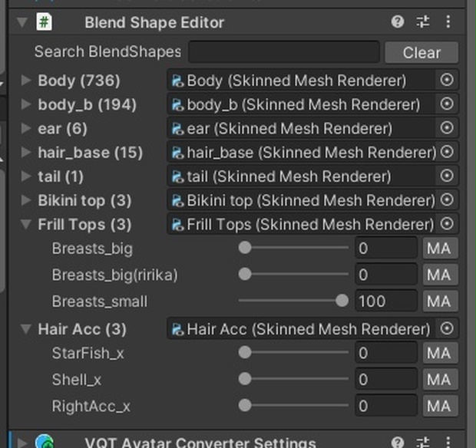Click the Blend Shape Editor script icon

[45, 22]
